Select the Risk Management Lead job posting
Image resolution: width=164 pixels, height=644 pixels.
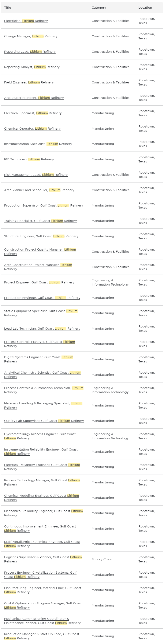click(36, 175)
